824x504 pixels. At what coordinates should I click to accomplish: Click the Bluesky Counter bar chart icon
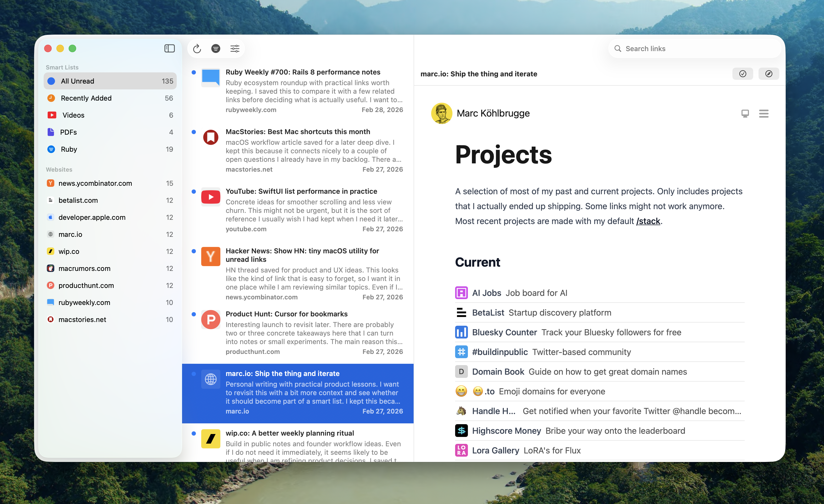(x=461, y=332)
